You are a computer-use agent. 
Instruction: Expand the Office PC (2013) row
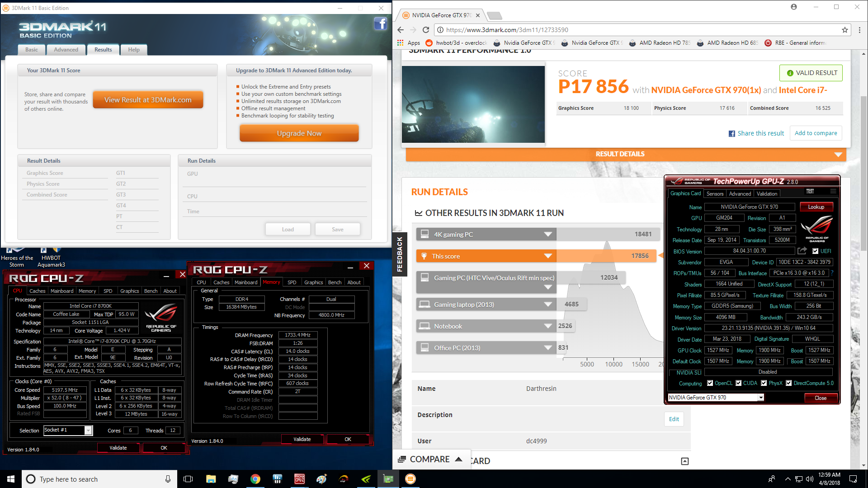coord(548,348)
